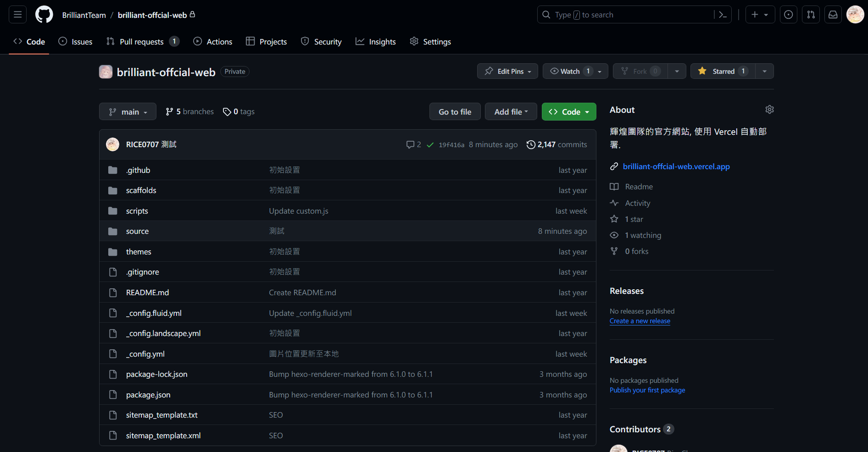Expand the Add file dropdown
This screenshot has height=452, width=868.
(x=511, y=112)
